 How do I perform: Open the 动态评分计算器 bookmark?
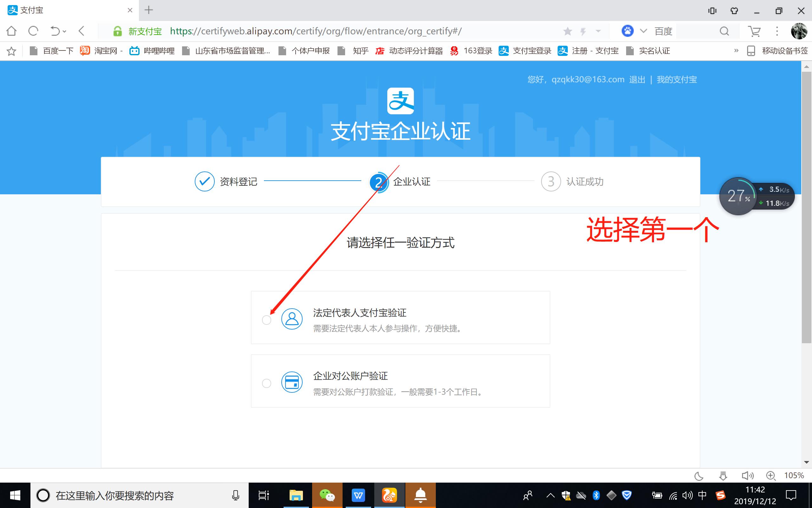click(x=409, y=51)
